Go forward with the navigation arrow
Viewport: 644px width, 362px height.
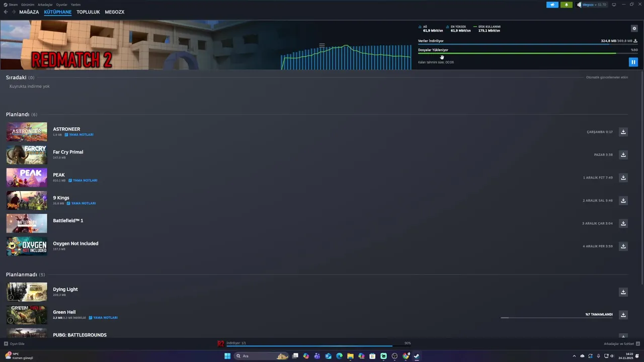click(x=14, y=12)
